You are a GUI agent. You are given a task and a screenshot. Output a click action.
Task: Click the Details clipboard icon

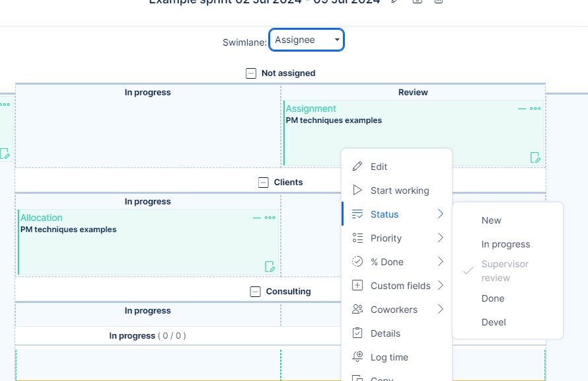point(357,333)
